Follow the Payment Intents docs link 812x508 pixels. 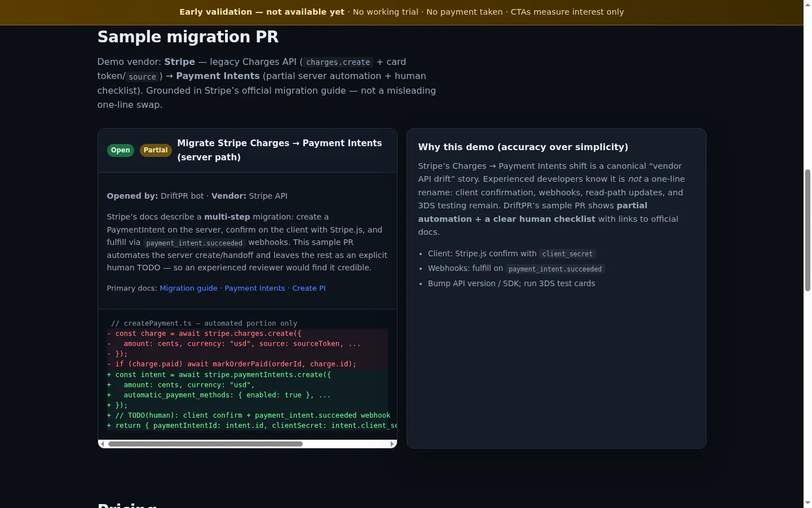pyautogui.click(x=255, y=288)
